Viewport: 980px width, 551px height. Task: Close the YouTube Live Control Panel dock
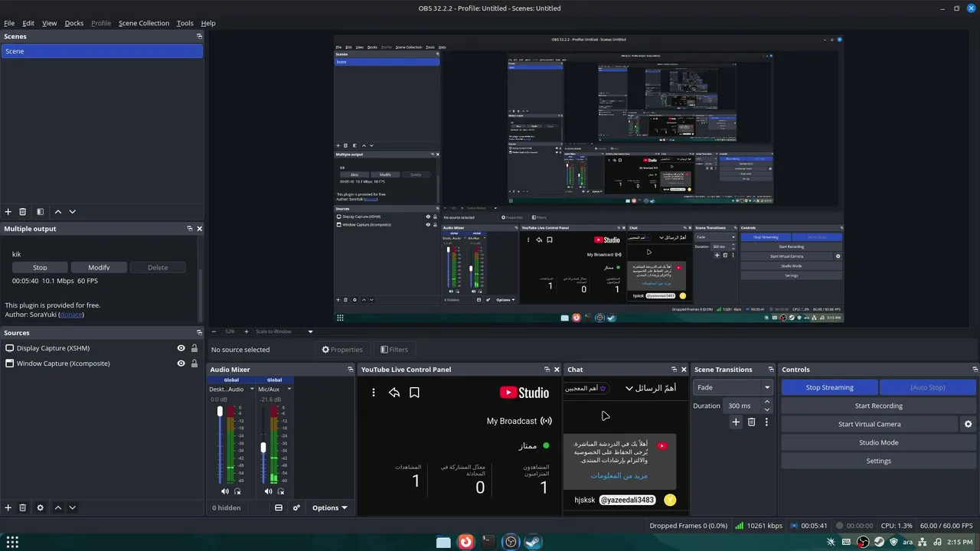tap(557, 370)
